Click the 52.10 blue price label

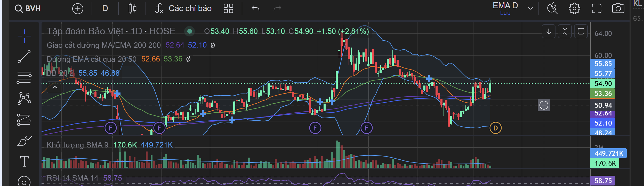(603, 123)
